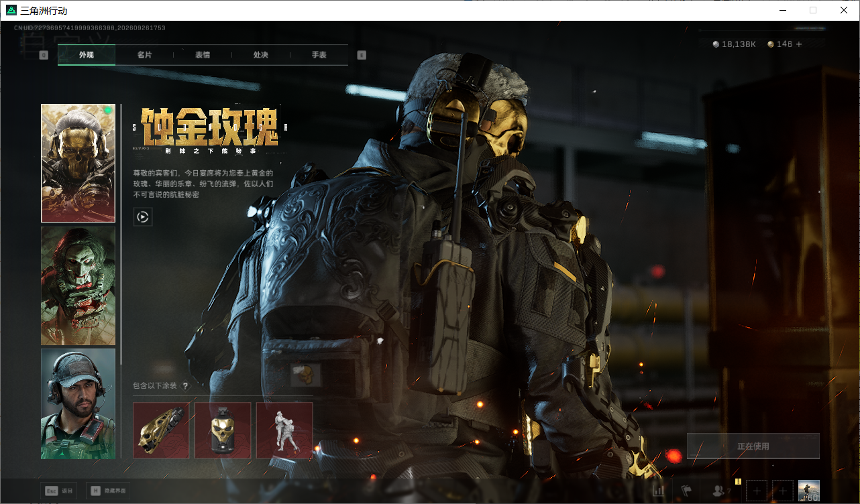860x504 pixels.
Task: Open the 包含以下涂装 help question mark
Action: (185, 386)
